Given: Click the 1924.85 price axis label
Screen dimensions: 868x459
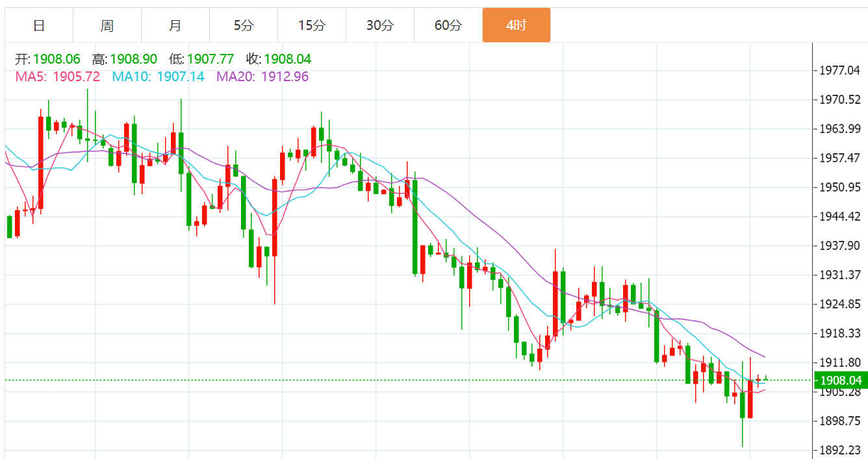Looking at the screenshot, I should click(841, 304).
